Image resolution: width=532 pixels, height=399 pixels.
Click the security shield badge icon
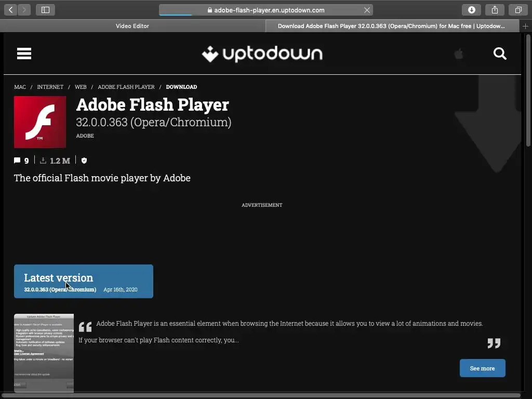tap(84, 161)
